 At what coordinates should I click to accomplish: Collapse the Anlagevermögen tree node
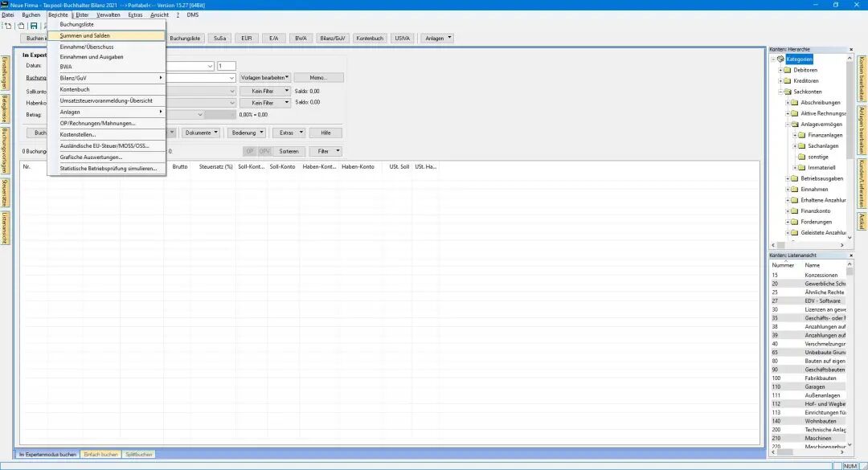[788, 125]
